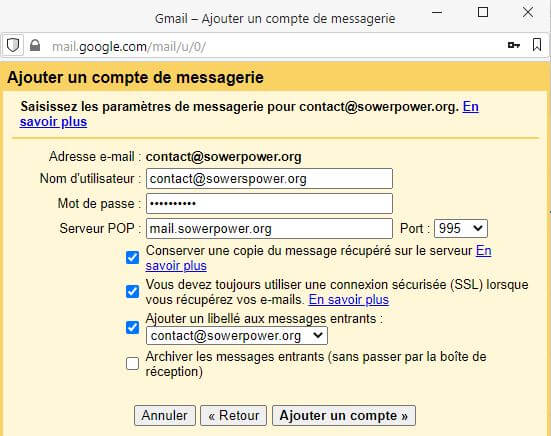The image size is (551, 436).
Task: Focus the Mot de passe field
Action: coord(269,203)
